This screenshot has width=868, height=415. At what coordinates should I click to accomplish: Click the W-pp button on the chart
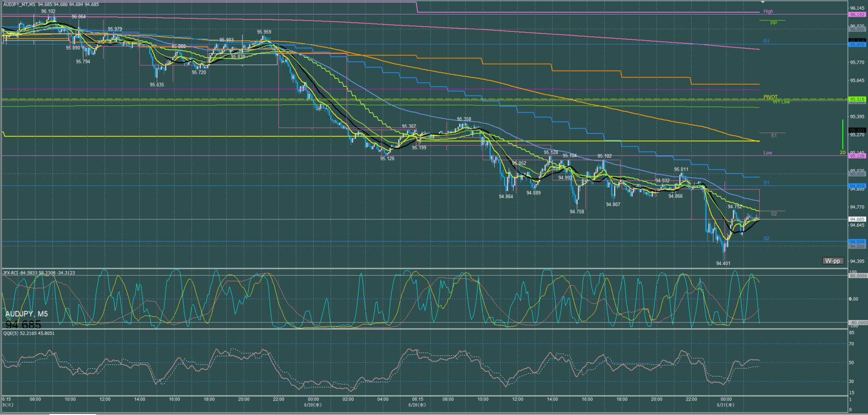[832, 261]
